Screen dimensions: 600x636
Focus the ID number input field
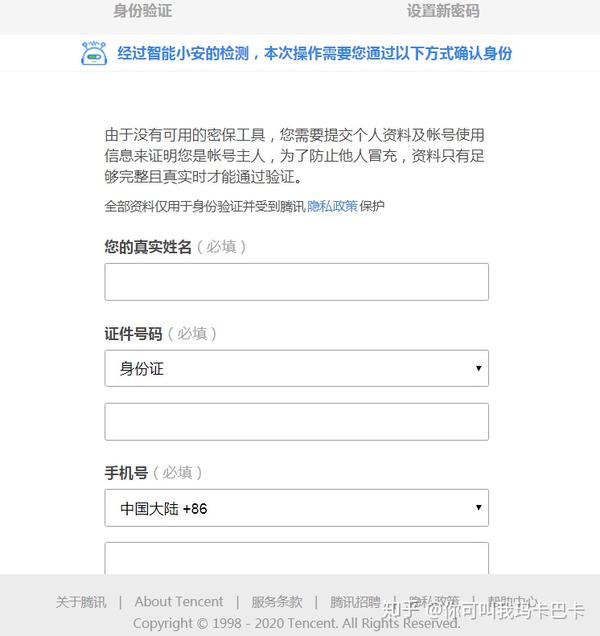pos(297,422)
